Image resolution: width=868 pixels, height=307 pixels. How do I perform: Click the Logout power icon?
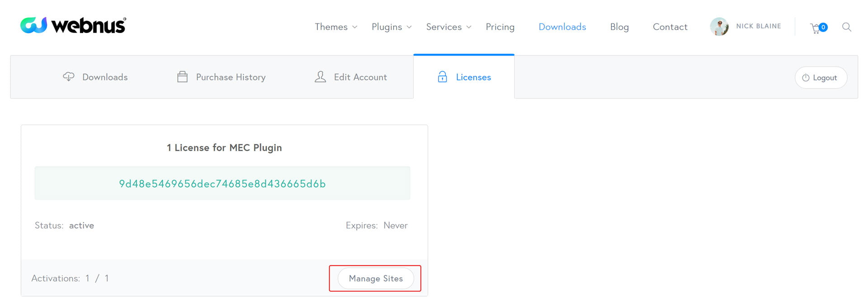[806, 78]
